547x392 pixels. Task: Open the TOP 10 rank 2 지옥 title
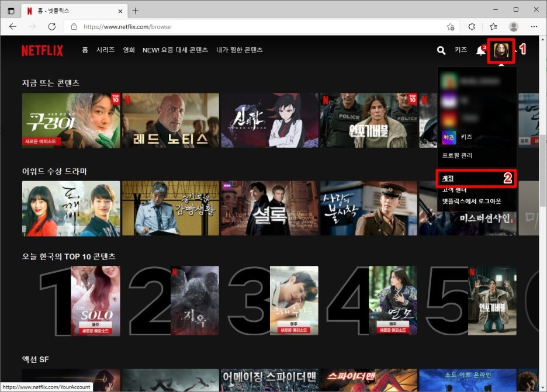point(195,301)
